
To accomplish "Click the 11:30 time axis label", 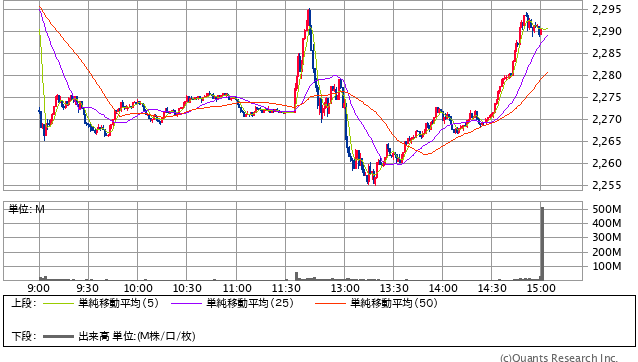I will point(286,288).
